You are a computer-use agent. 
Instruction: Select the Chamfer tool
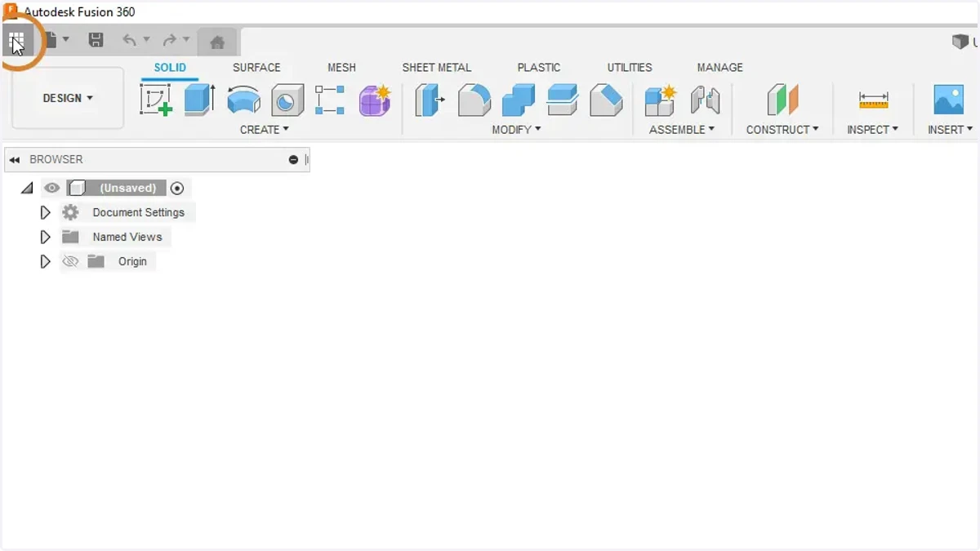(606, 100)
